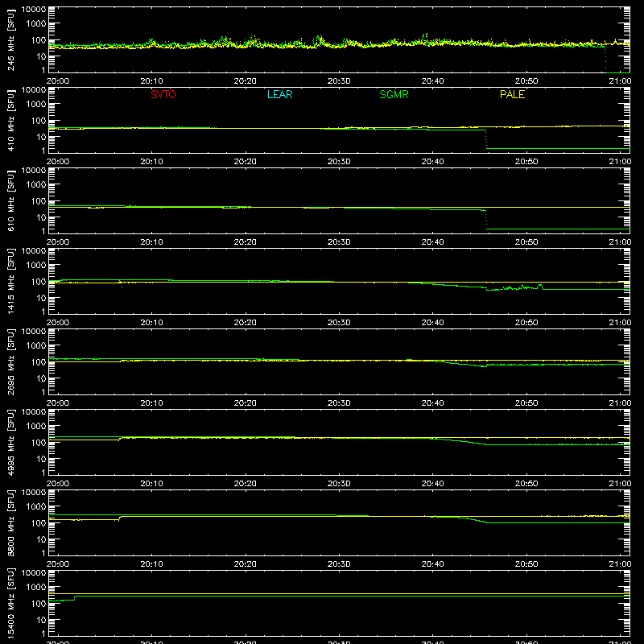Click 20:30 time label under 245 MHz panel
The image size is (644, 644).
(339, 81)
